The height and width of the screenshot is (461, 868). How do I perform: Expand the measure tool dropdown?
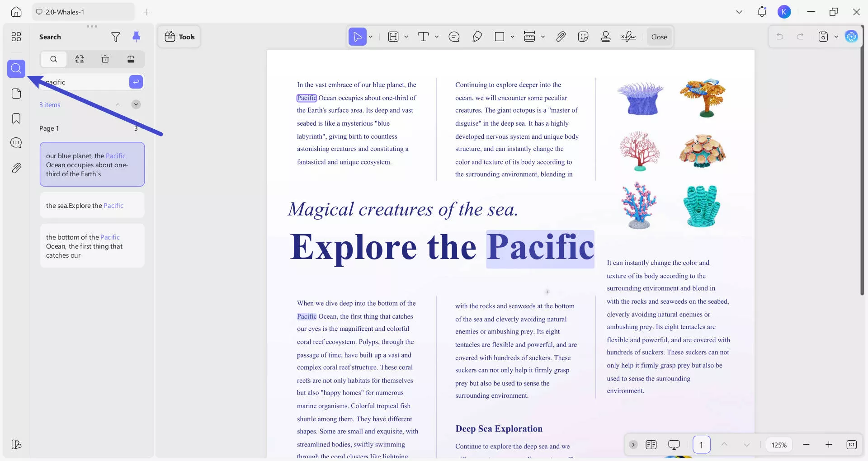click(x=544, y=37)
